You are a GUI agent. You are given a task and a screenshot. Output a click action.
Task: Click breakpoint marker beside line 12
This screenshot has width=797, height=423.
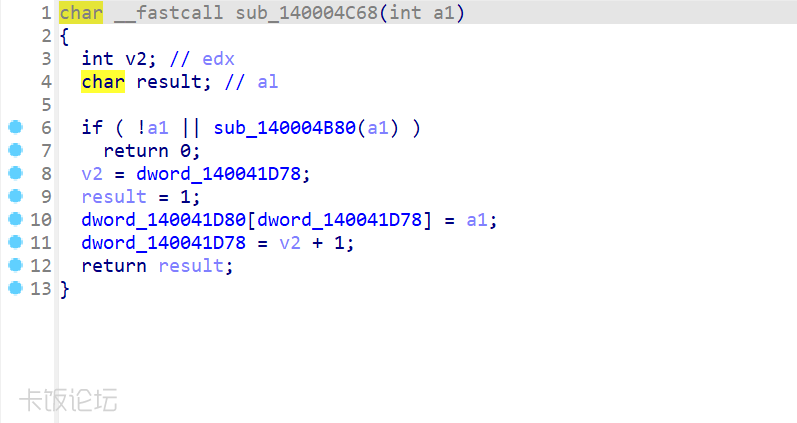[x=15, y=265]
